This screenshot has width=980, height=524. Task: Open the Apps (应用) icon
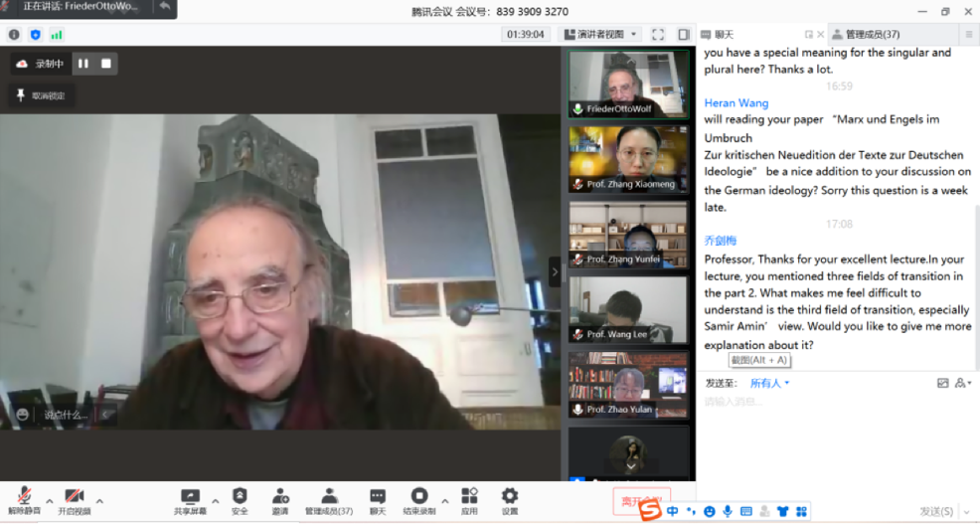pos(469,500)
